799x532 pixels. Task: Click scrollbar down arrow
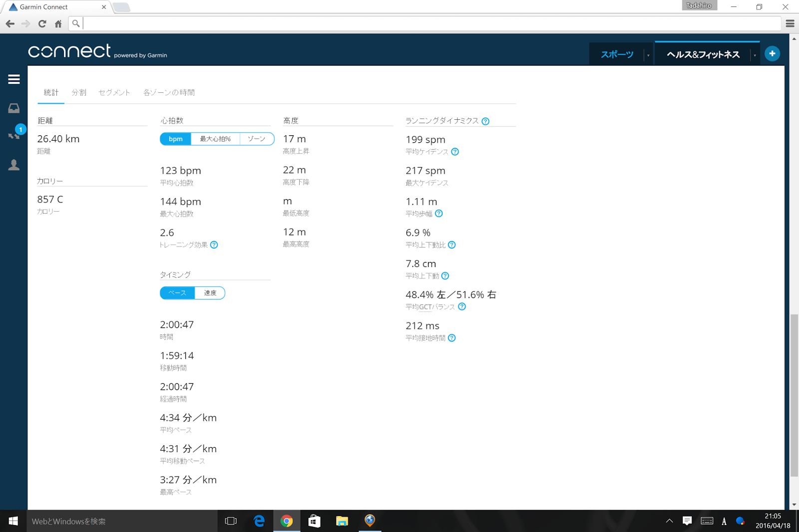click(x=794, y=505)
